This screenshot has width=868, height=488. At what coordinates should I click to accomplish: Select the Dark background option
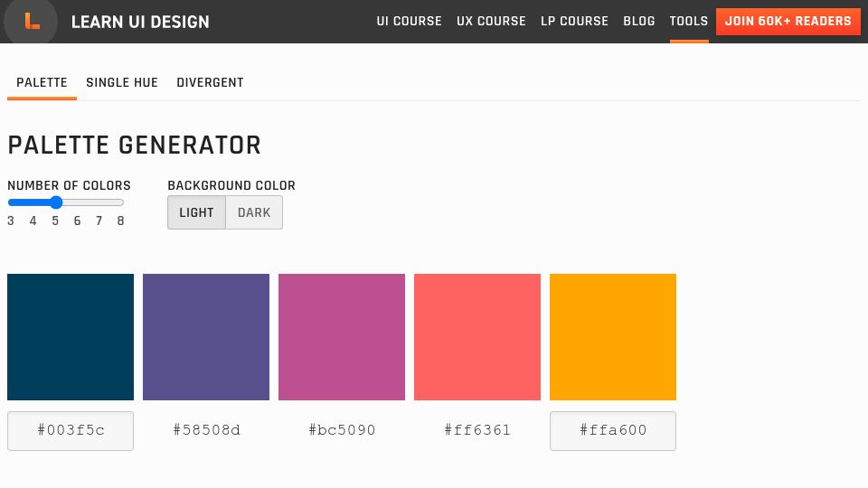coord(254,212)
